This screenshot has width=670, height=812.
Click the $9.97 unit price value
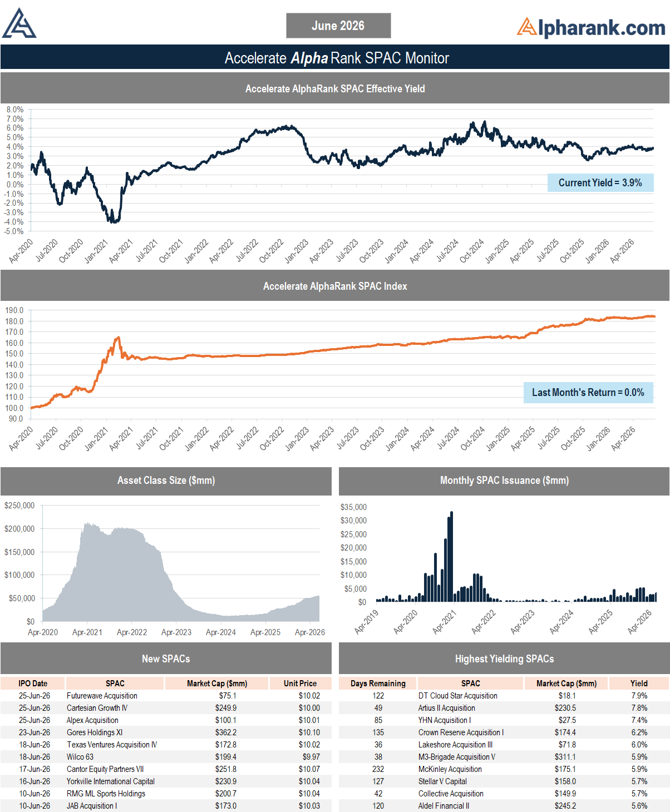tap(311, 757)
